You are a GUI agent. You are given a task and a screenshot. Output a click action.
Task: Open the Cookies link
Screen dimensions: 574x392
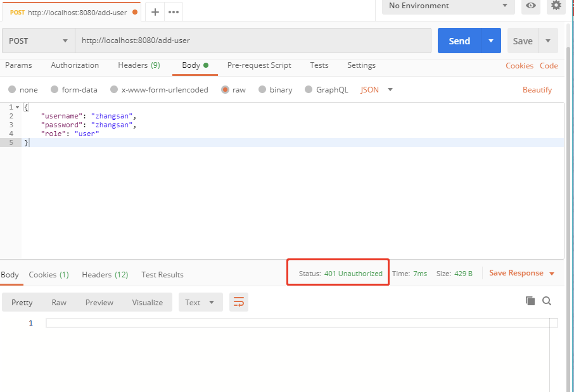(520, 65)
